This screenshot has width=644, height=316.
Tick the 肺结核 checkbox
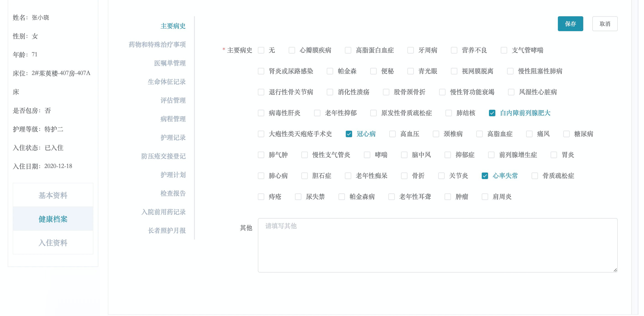point(449,113)
